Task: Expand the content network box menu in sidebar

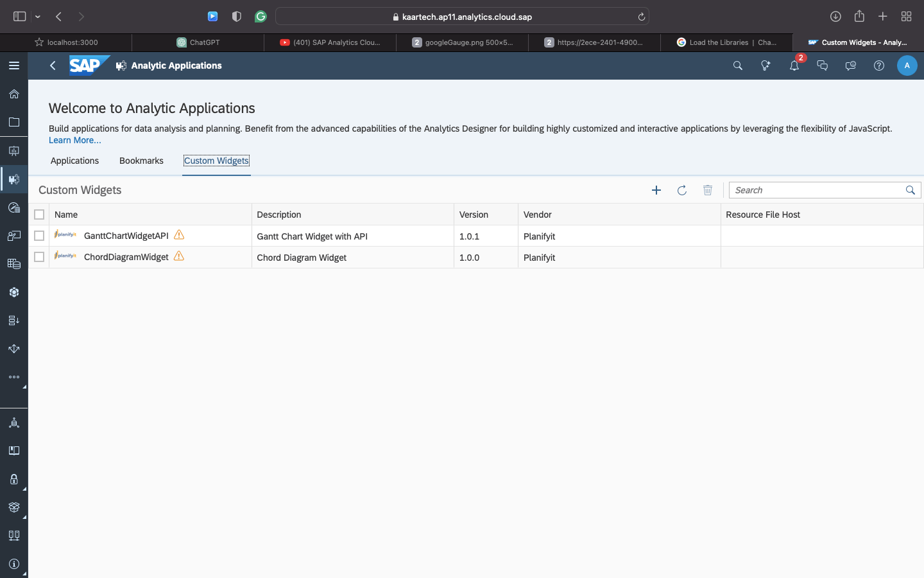Action: pos(13,507)
